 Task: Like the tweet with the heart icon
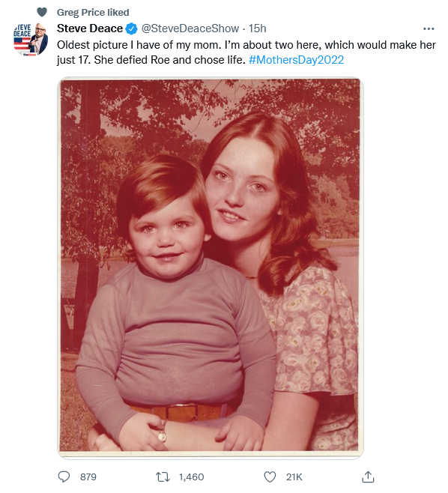point(270,477)
